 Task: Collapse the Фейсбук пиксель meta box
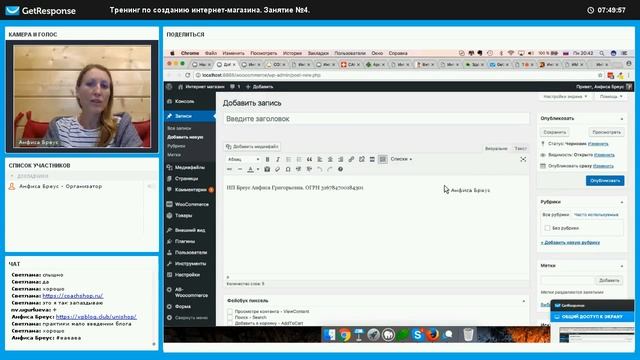click(x=524, y=301)
